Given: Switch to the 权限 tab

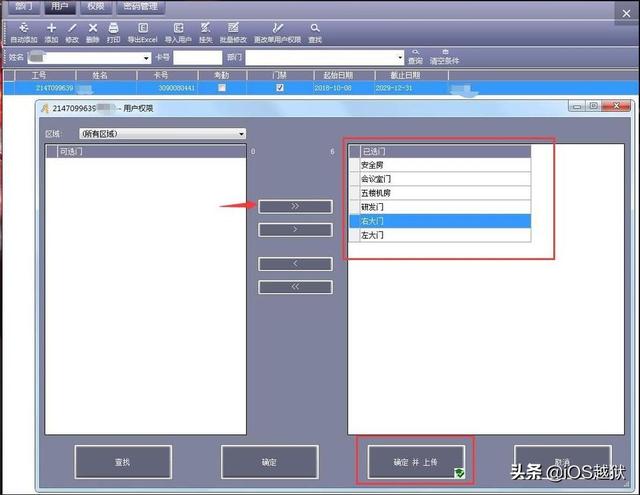Looking at the screenshot, I should pos(96,7).
